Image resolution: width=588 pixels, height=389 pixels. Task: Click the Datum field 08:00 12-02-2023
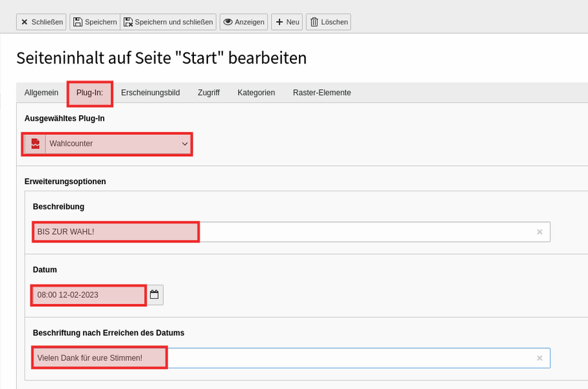[89, 295]
